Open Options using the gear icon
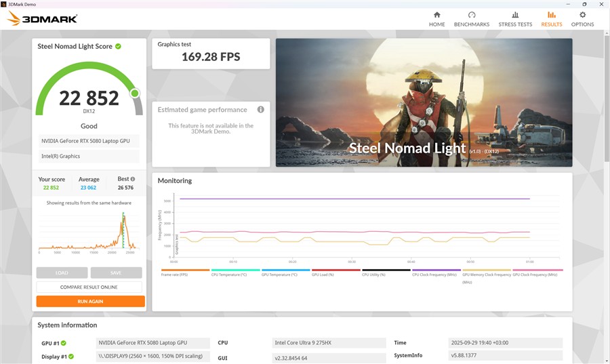The image size is (610, 364). (x=582, y=15)
